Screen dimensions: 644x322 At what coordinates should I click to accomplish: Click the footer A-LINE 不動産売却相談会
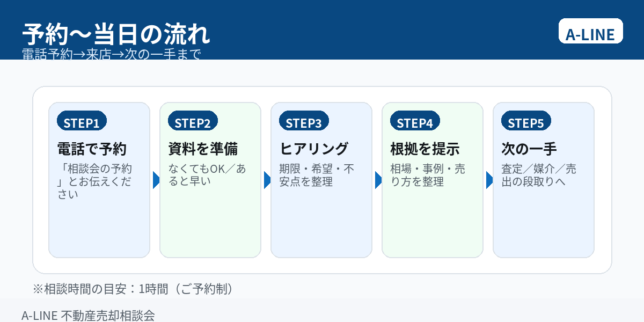[x=88, y=316]
